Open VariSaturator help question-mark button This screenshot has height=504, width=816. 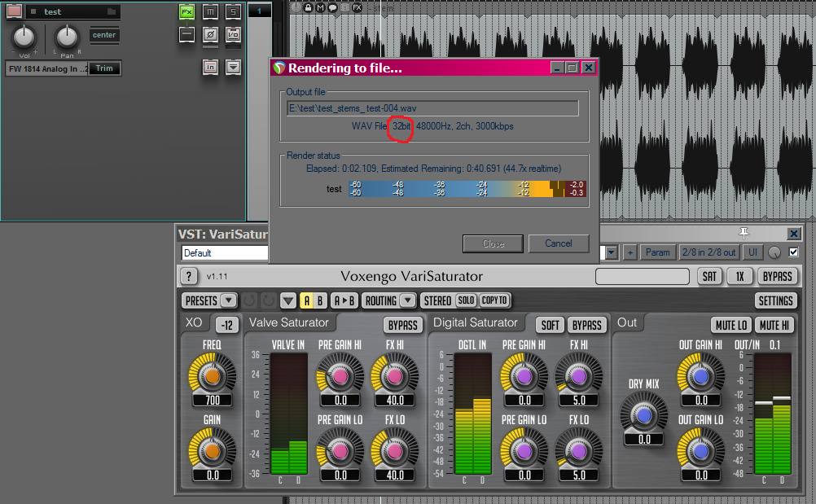click(189, 276)
